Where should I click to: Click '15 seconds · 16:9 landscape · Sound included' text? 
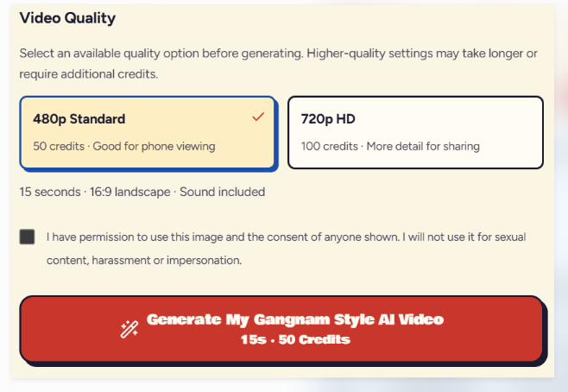(142, 192)
